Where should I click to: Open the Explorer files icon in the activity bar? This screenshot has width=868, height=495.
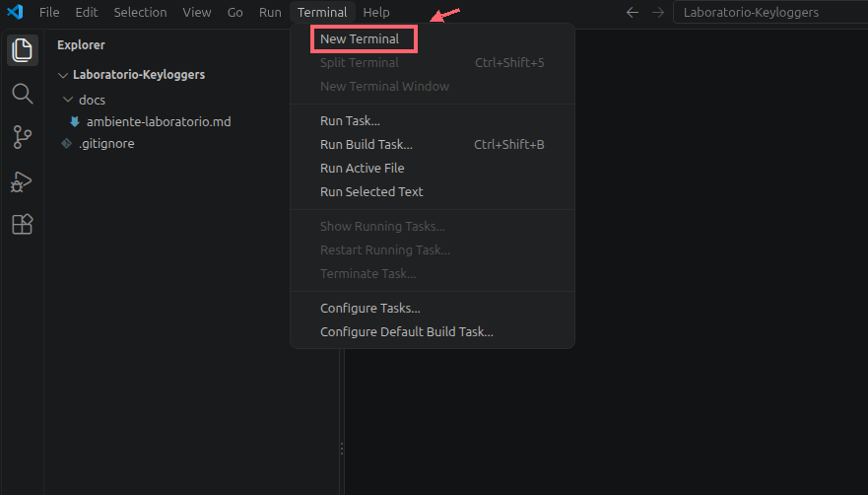pyautogui.click(x=22, y=50)
